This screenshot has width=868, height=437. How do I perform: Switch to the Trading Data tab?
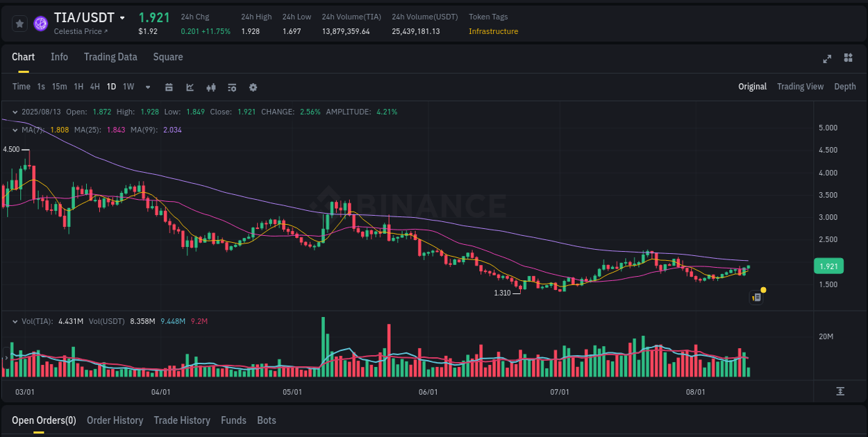[x=110, y=57]
